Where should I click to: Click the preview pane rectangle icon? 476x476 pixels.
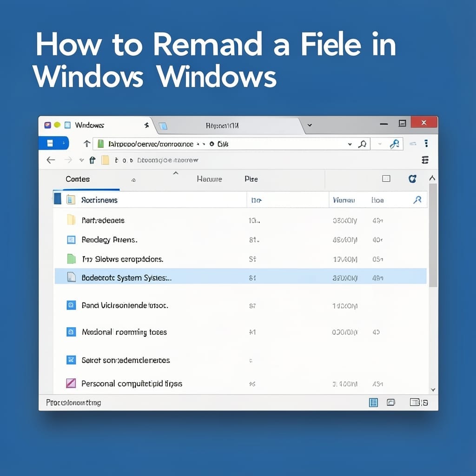(x=386, y=178)
